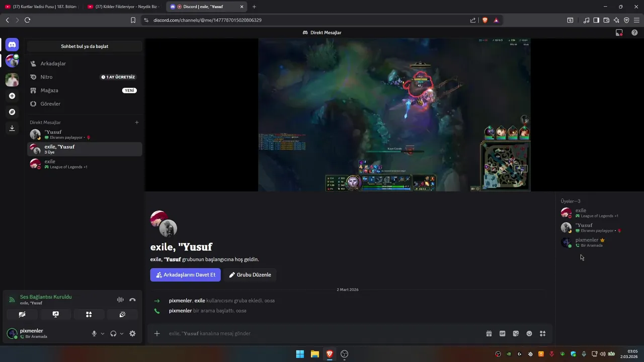
Task: Click the share page icon in address bar
Action: [x=473, y=20]
